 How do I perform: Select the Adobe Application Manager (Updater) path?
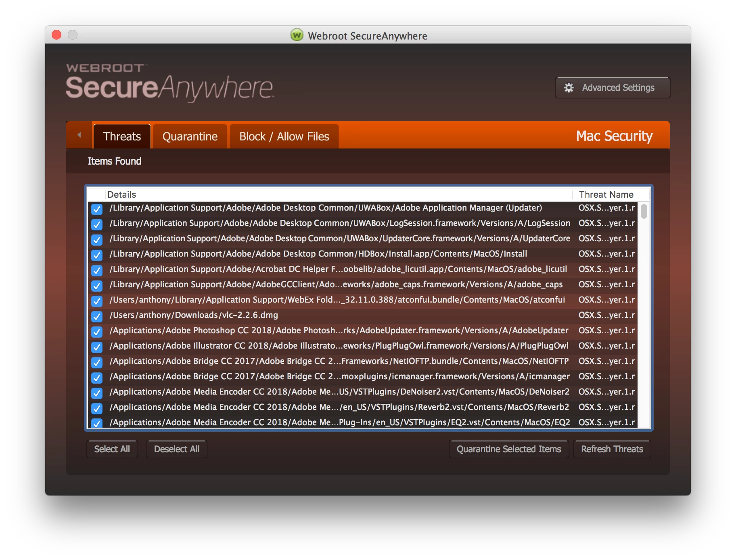(x=326, y=207)
